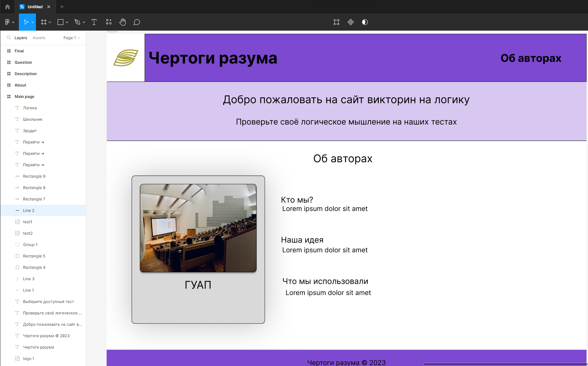This screenshot has height=366, width=588.
Task: Open the Figma main menu icon
Action: click(x=7, y=22)
